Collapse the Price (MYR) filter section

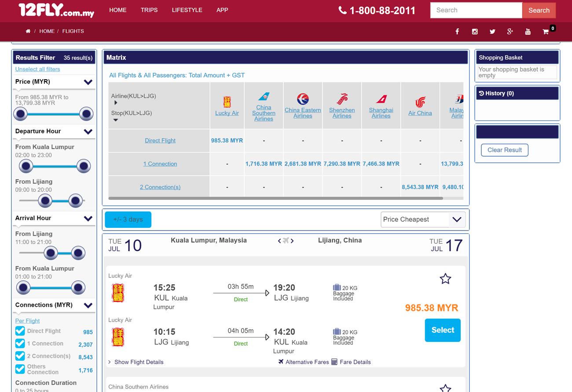[88, 82]
